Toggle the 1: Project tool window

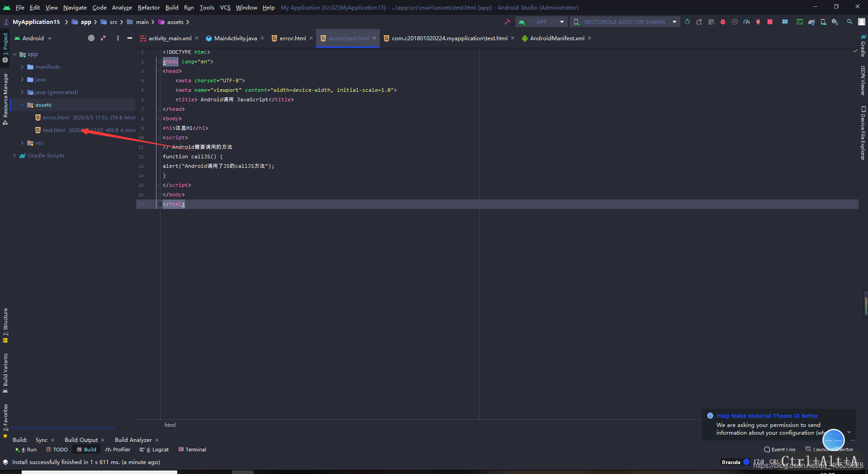5,47
